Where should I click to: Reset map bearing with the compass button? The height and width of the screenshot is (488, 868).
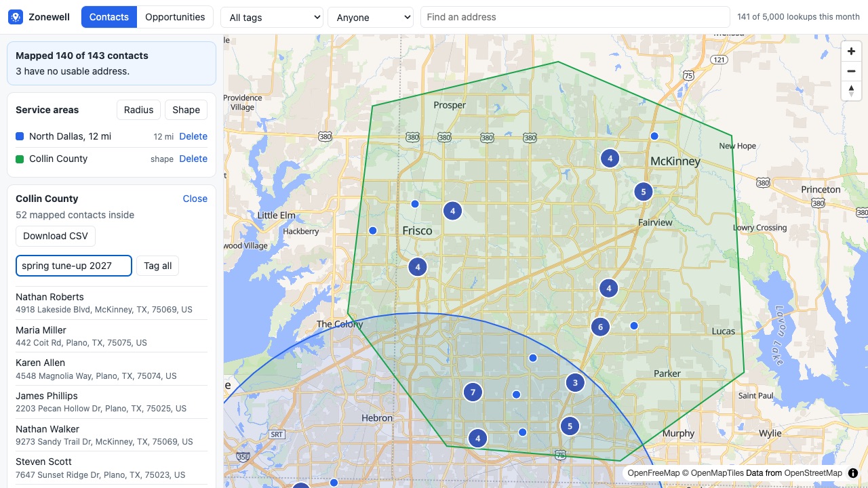pos(851,91)
